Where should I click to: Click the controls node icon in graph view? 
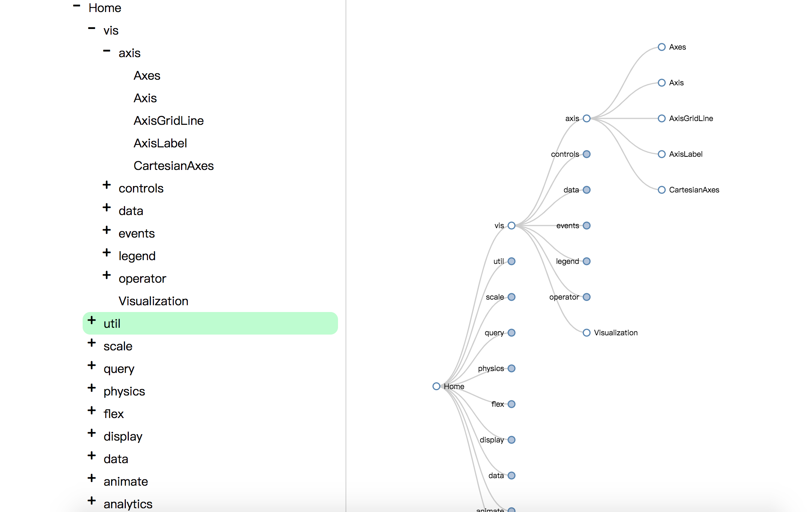[588, 154]
